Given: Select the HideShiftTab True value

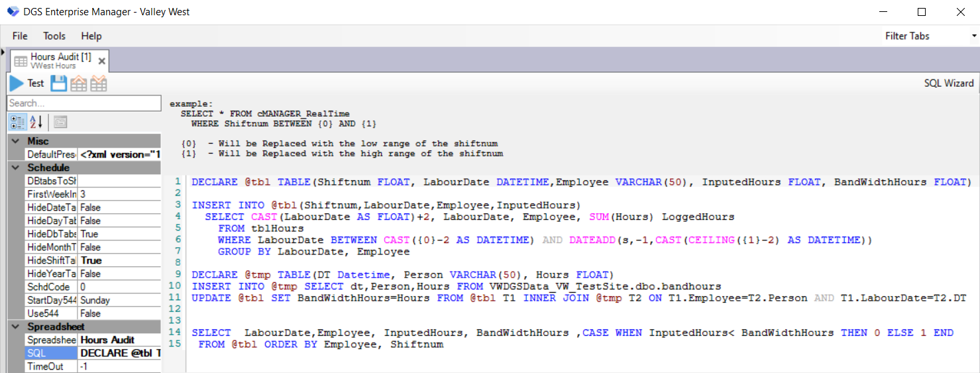Looking at the screenshot, I should pos(119,260).
